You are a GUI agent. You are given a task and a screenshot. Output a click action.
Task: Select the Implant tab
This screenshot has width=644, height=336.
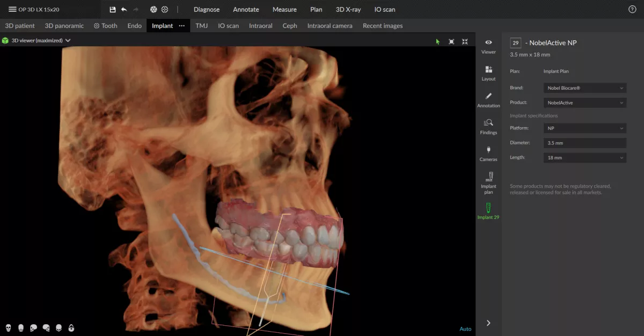coord(162,26)
